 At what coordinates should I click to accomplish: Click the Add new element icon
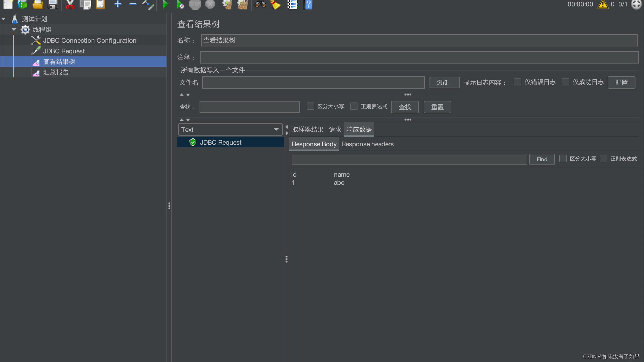tap(117, 5)
